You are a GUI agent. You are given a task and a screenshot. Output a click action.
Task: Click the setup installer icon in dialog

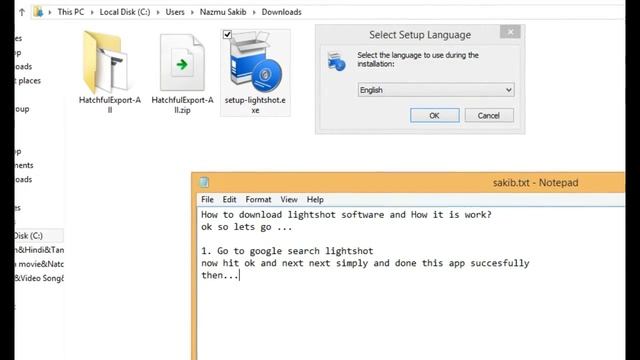[336, 62]
